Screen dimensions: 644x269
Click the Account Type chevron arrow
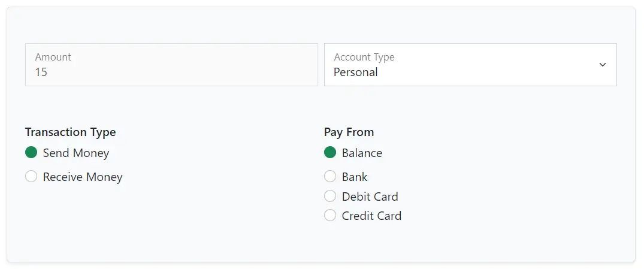pos(602,65)
